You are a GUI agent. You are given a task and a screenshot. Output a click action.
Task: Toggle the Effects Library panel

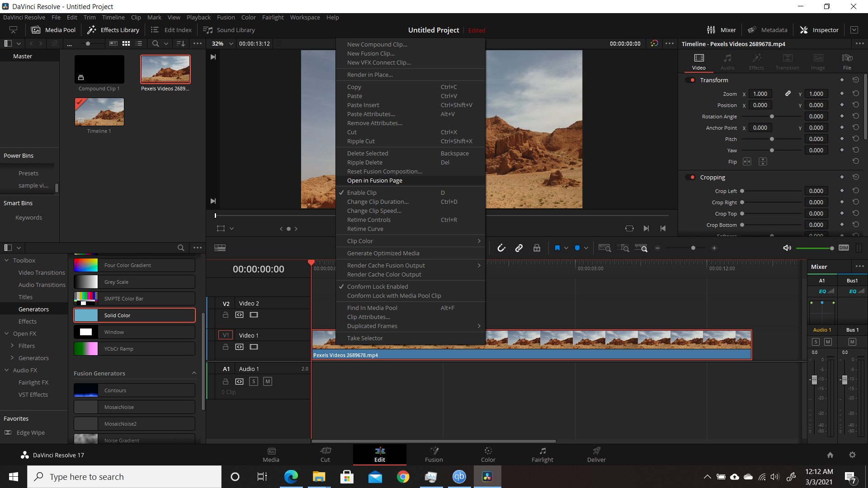pyautogui.click(x=113, y=30)
